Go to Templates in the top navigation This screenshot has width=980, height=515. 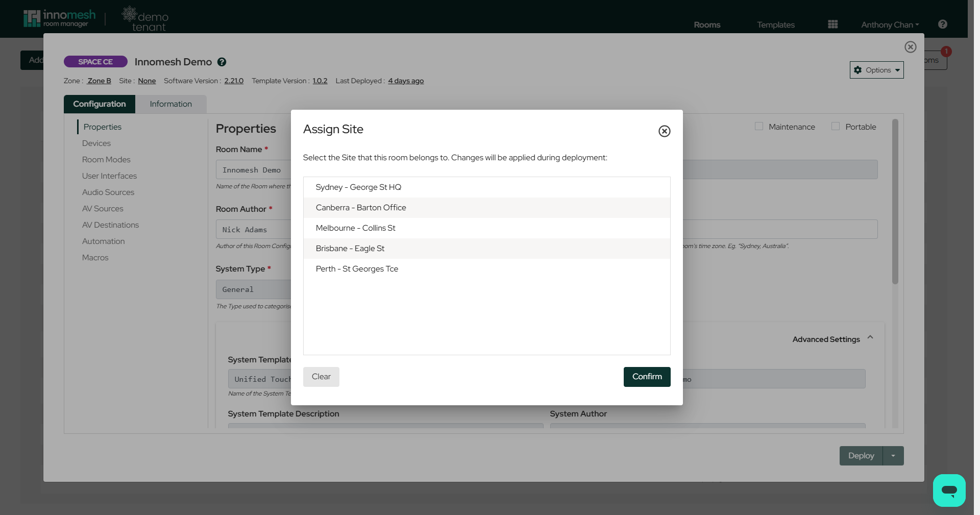click(775, 24)
